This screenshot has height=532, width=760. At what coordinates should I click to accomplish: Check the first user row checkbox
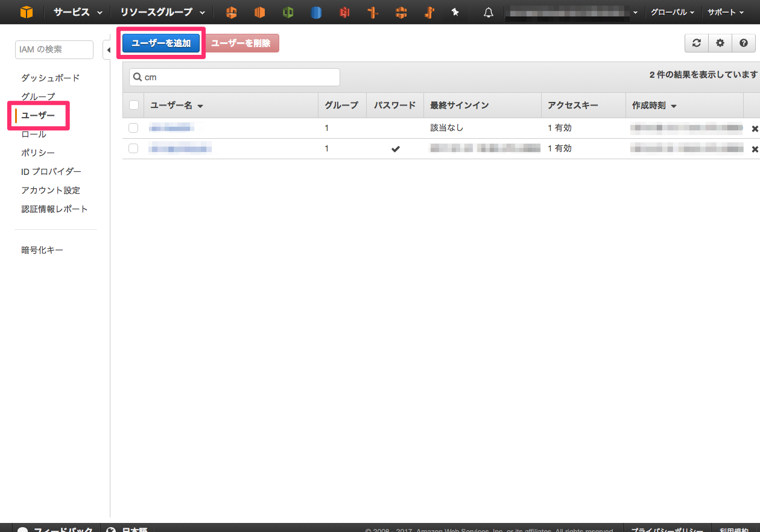pyautogui.click(x=133, y=127)
